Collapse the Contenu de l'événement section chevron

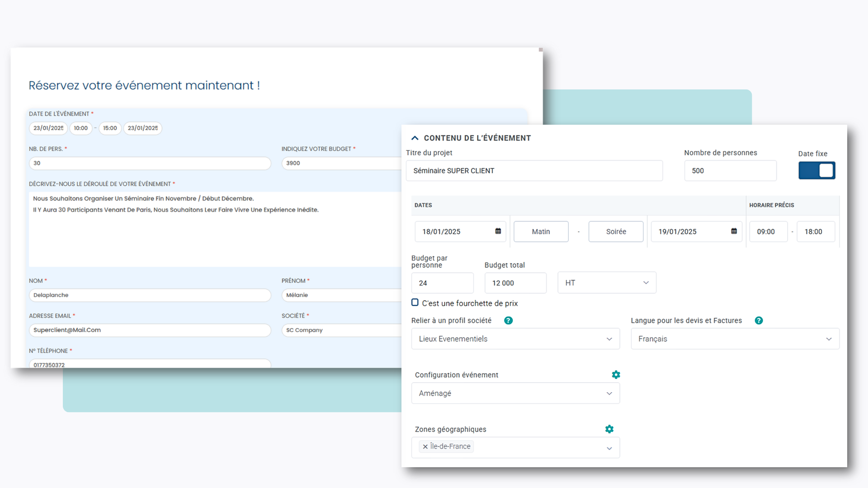pos(415,138)
